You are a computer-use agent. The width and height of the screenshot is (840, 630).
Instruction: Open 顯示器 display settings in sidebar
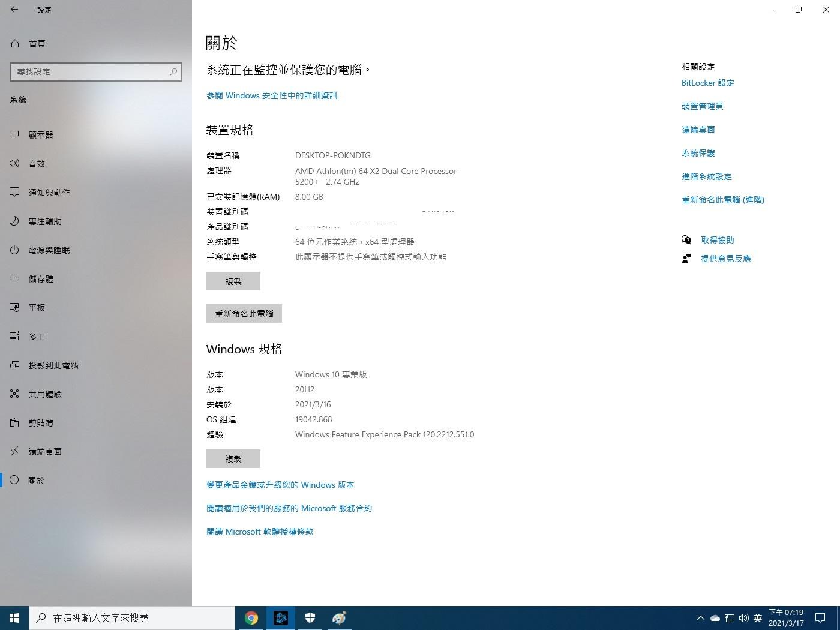pos(41,134)
